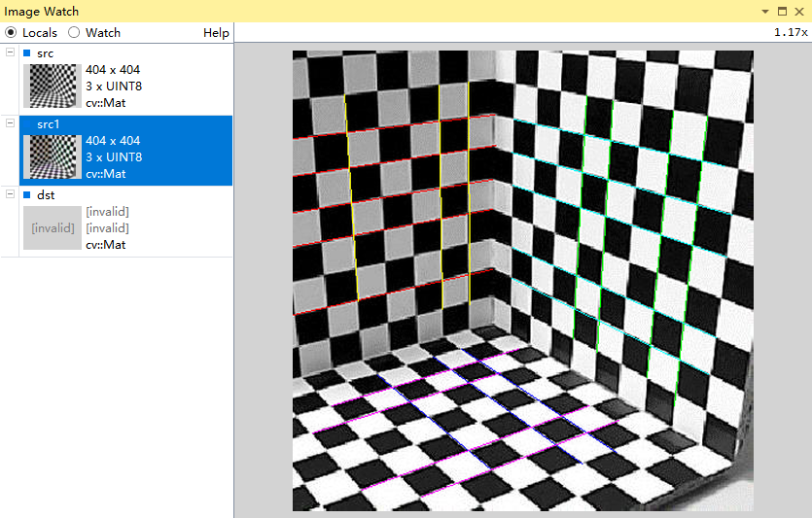Click the '3 x UINT8' text of src1
Image resolution: width=812 pixels, height=518 pixels.
pyautogui.click(x=114, y=156)
